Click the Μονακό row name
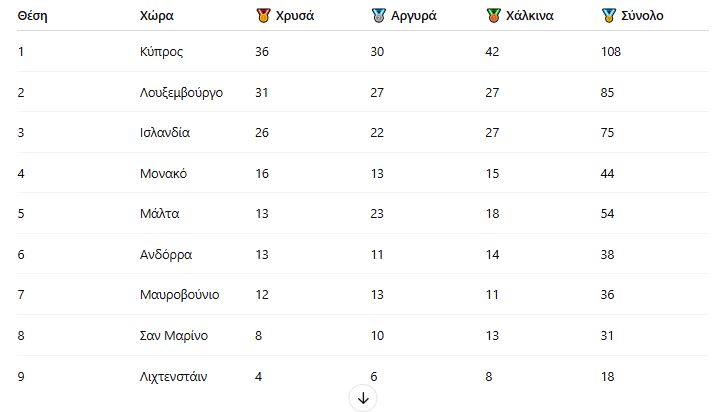The image size is (713, 412). 163,174
